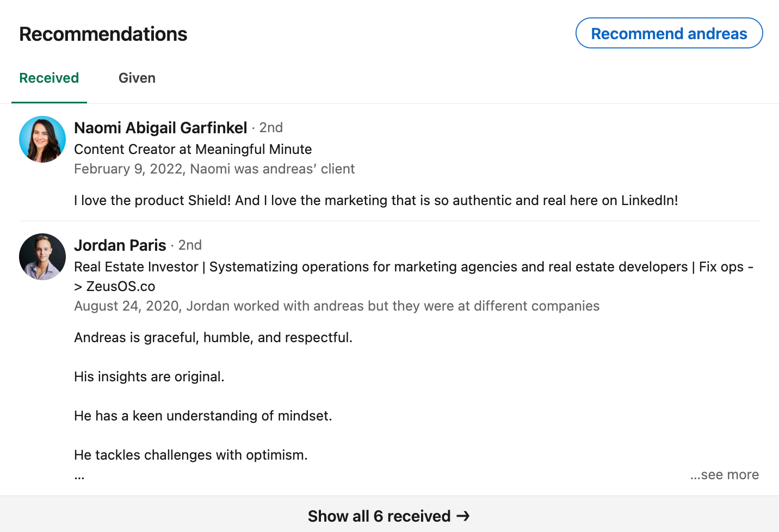Open Naomi Abigail Garfinkel's name link
779x532 pixels.
tap(160, 128)
